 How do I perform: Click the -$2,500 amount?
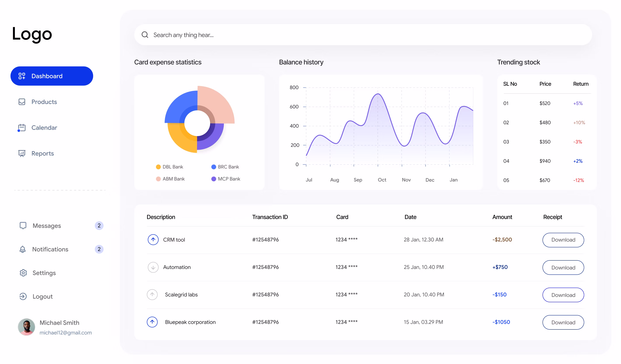tap(502, 240)
